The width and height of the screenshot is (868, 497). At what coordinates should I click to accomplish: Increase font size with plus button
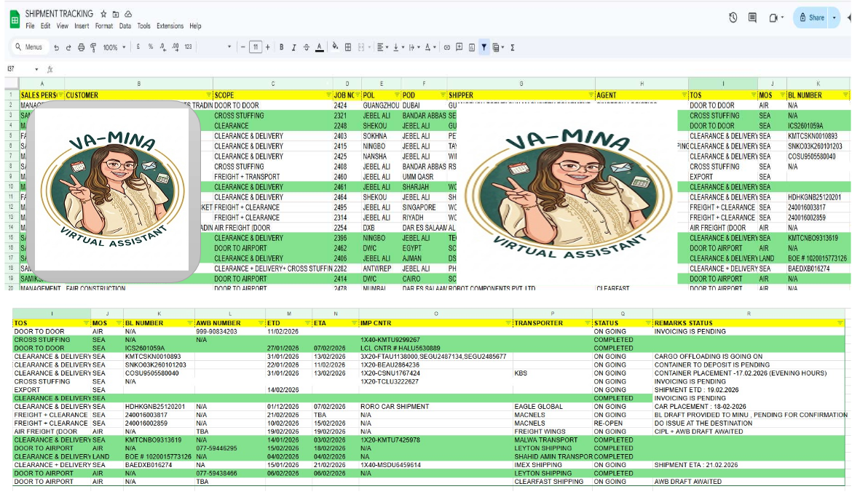point(268,47)
